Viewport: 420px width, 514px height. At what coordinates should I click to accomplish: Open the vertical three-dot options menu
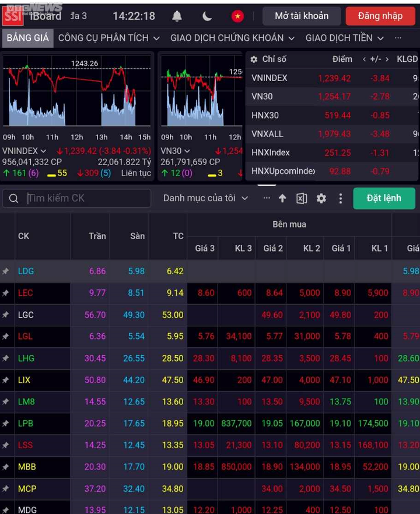(341, 198)
